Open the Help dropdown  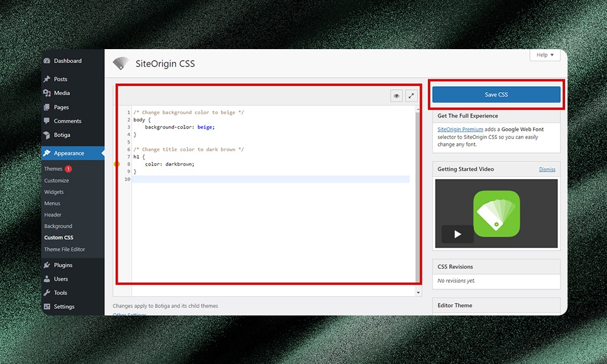(x=544, y=55)
